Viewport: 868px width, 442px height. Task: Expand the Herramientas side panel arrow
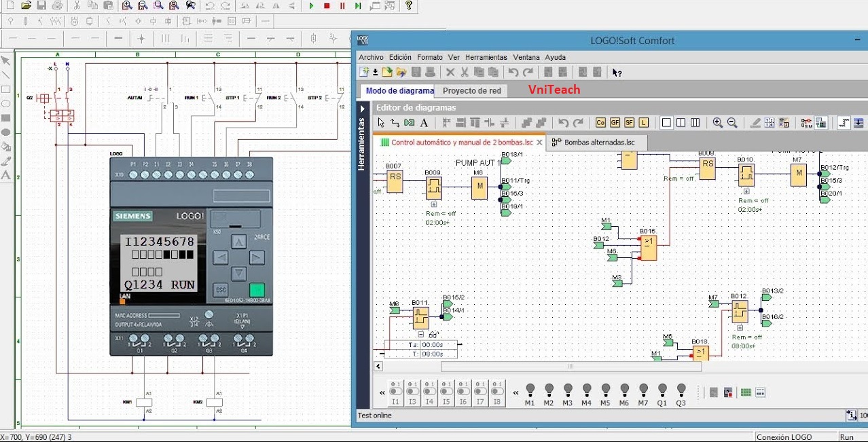[363, 109]
